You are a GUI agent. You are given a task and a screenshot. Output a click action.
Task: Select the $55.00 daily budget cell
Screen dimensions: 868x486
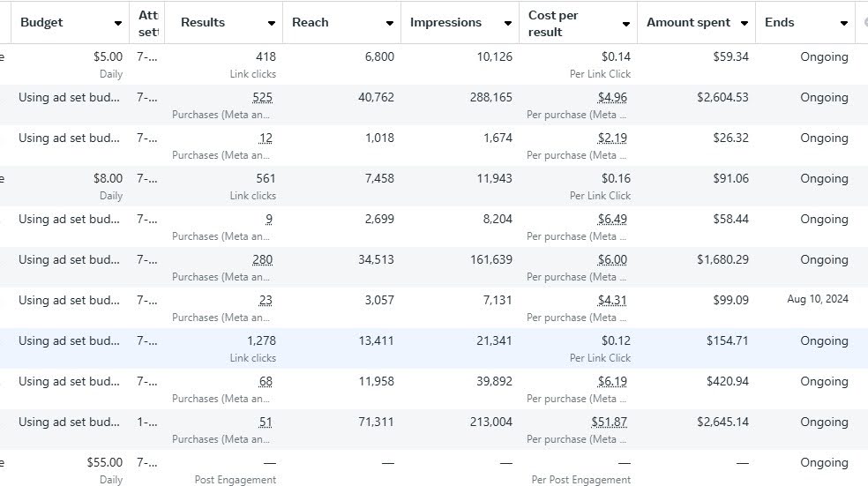(x=104, y=463)
